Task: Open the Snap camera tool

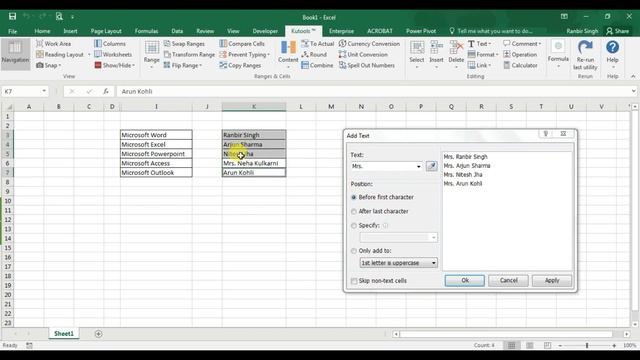Action: 47,65
